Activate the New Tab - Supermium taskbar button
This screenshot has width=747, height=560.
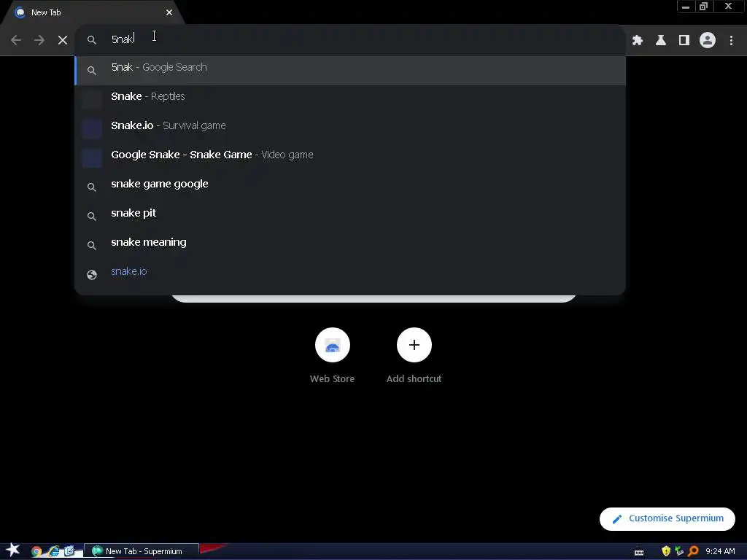(142, 551)
